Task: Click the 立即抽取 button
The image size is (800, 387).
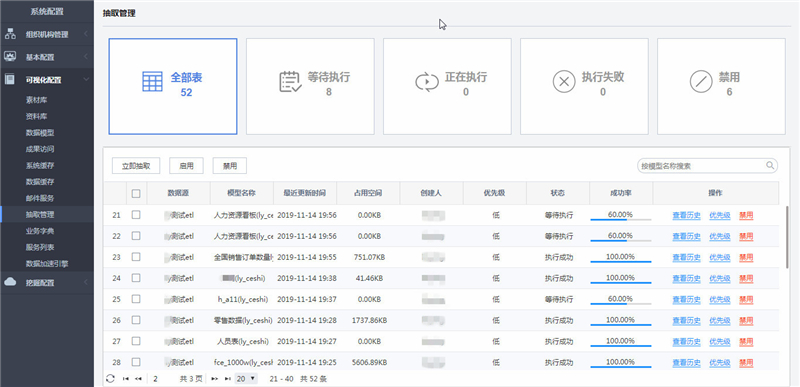Action: (136, 166)
